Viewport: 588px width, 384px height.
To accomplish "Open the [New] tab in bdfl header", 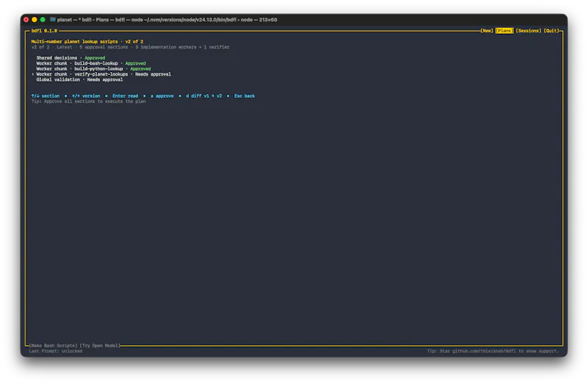I will pyautogui.click(x=487, y=31).
